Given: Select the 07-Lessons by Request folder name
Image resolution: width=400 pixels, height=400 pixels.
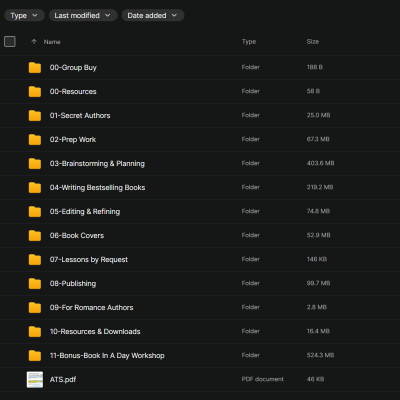Looking at the screenshot, I should click(x=89, y=260).
